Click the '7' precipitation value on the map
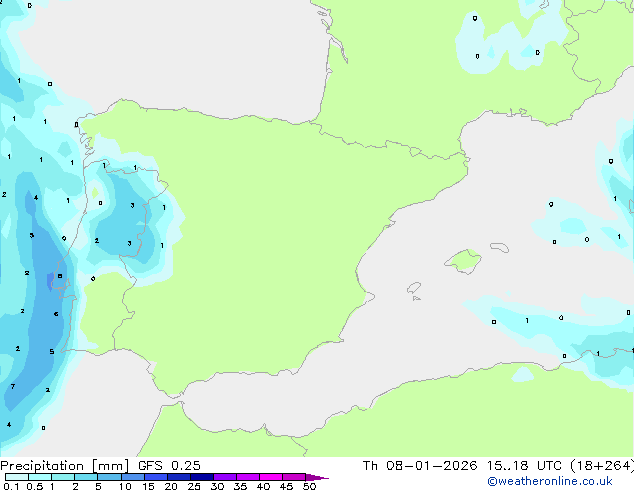This screenshot has height=490, width=634. point(13,387)
